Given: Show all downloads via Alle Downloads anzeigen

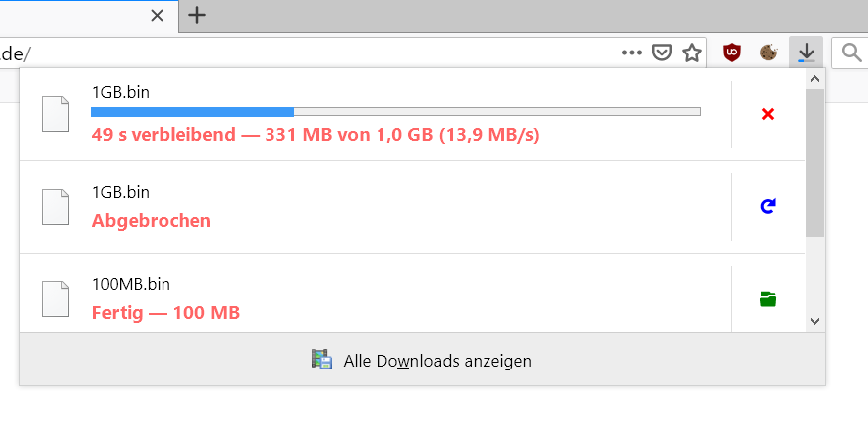Looking at the screenshot, I should click(x=423, y=361).
